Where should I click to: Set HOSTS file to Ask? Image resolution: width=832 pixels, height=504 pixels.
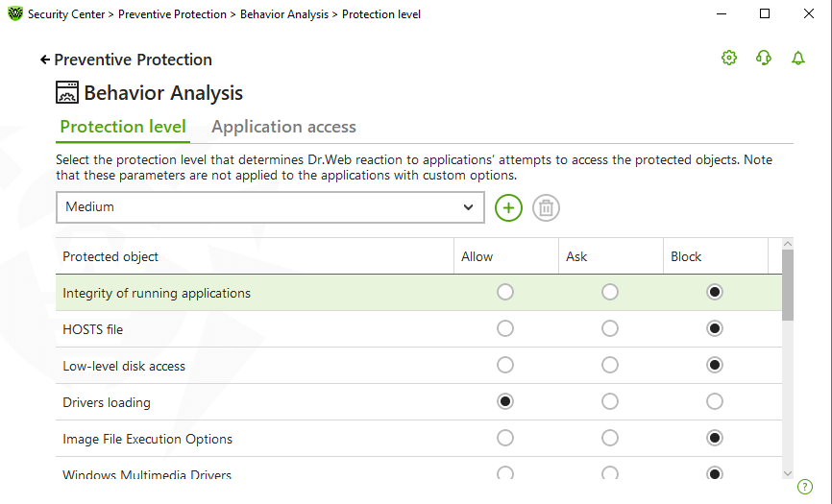click(x=610, y=328)
